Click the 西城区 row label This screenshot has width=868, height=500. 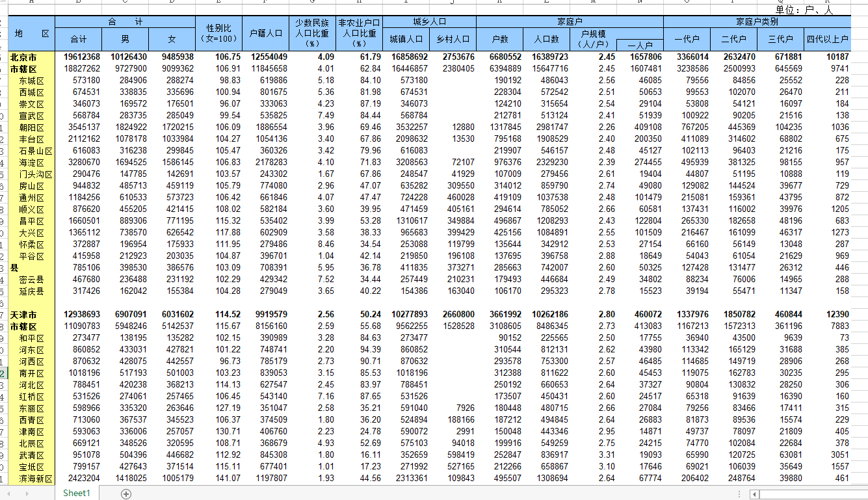pos(31,92)
